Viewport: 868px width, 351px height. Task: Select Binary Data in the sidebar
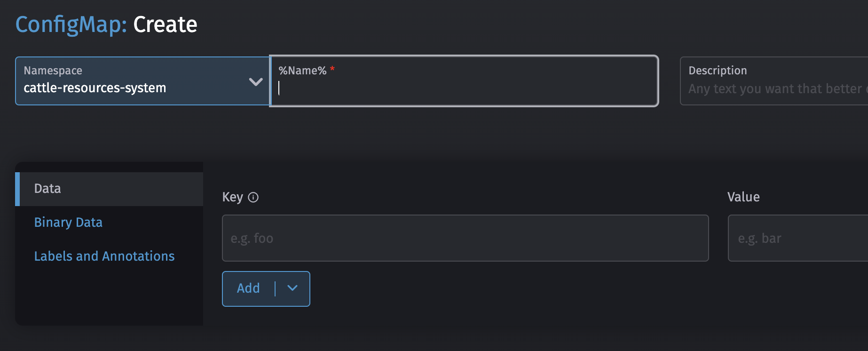68,222
